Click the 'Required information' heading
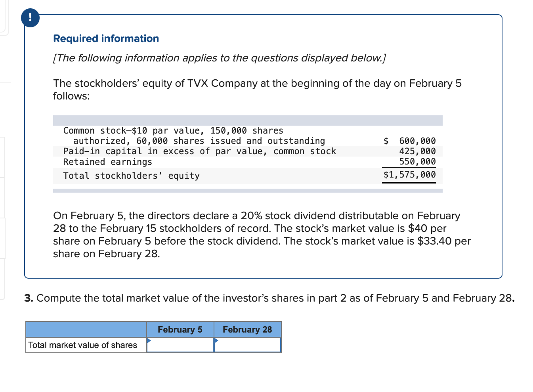 coord(106,38)
